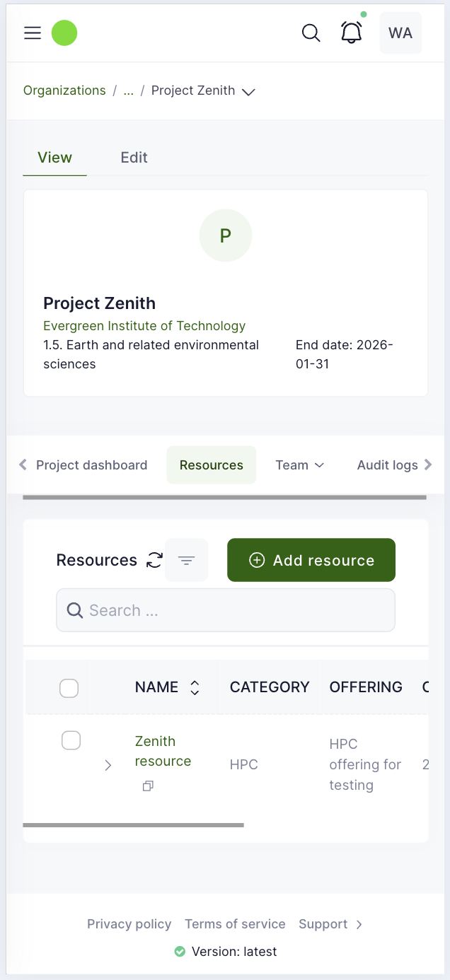Open the hamburger navigation menu
The width and height of the screenshot is (450, 980).
pos(33,33)
